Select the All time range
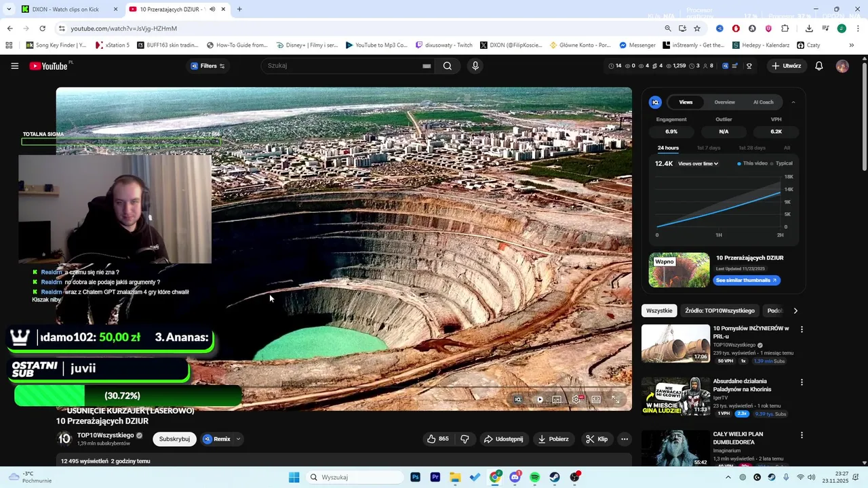This screenshot has height=488, width=868. [787, 148]
